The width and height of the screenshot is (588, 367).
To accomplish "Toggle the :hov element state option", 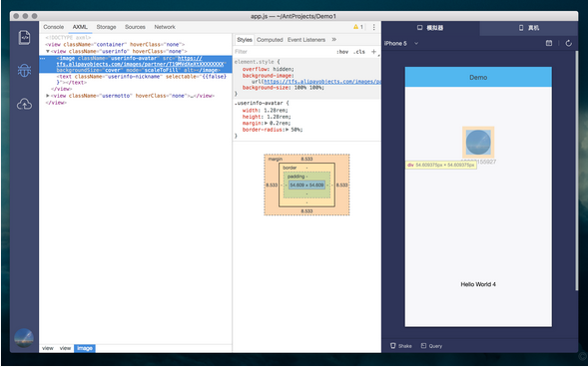I will (342, 52).
